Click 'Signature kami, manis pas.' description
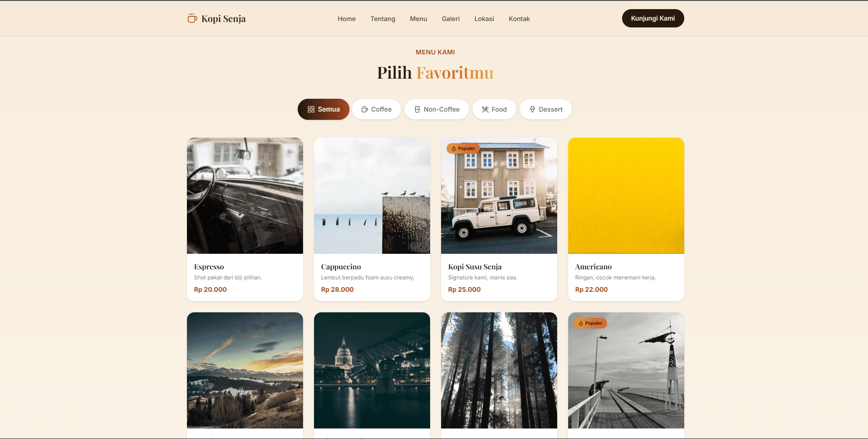 [x=483, y=278]
